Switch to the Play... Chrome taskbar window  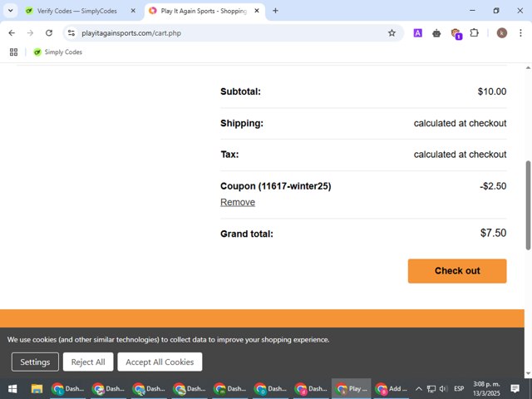pyautogui.click(x=351, y=389)
